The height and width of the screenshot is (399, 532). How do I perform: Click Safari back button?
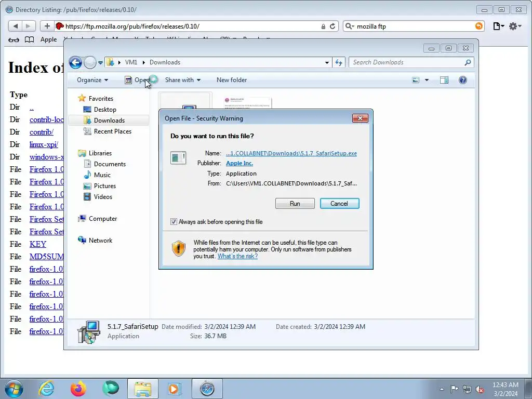click(15, 26)
